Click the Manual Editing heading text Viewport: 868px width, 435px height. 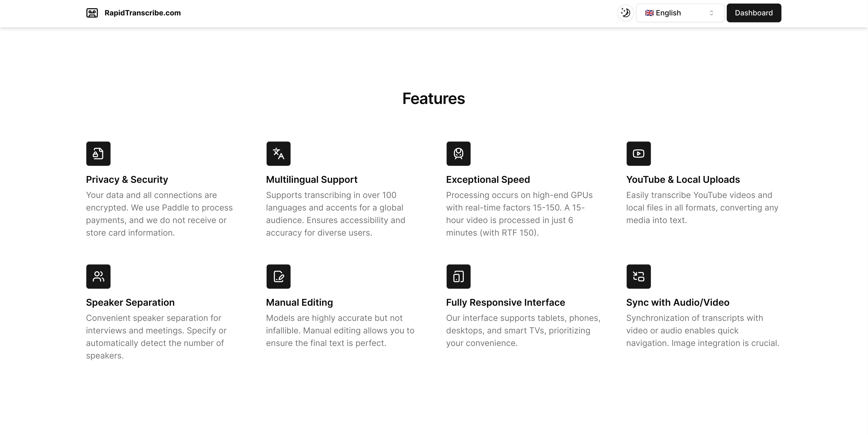point(299,302)
